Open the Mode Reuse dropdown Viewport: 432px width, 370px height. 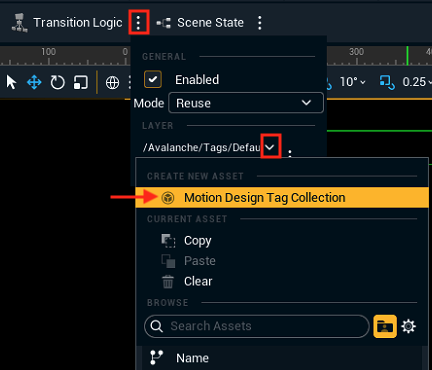click(x=246, y=103)
